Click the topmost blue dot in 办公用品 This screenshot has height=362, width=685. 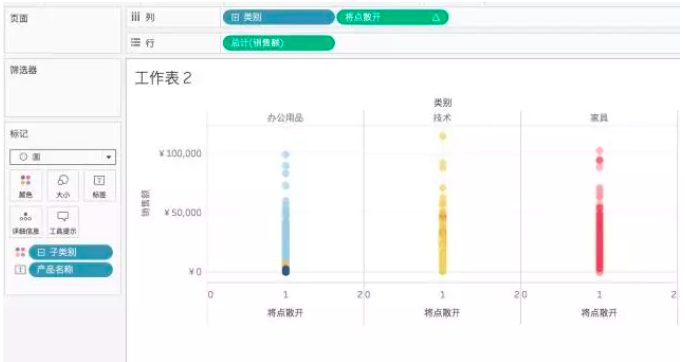[286, 154]
